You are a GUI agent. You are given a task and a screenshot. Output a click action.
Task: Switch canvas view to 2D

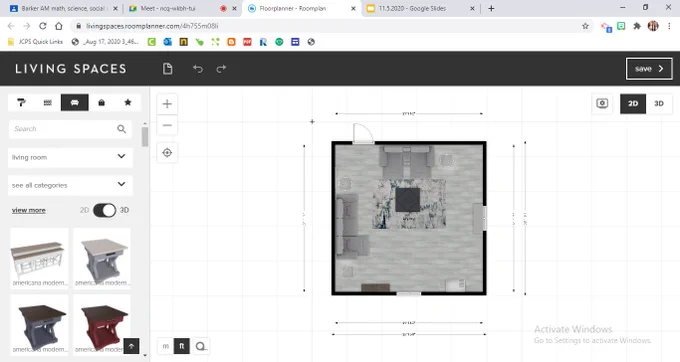click(633, 104)
